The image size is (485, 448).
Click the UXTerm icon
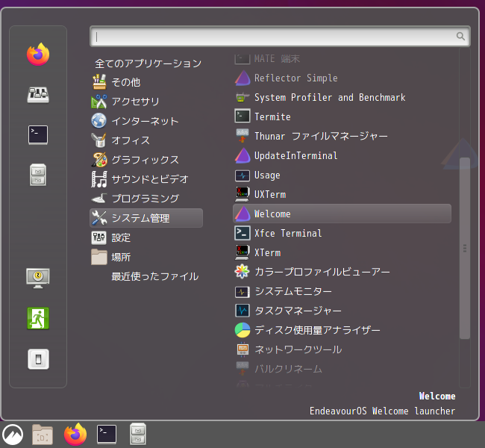tap(242, 194)
